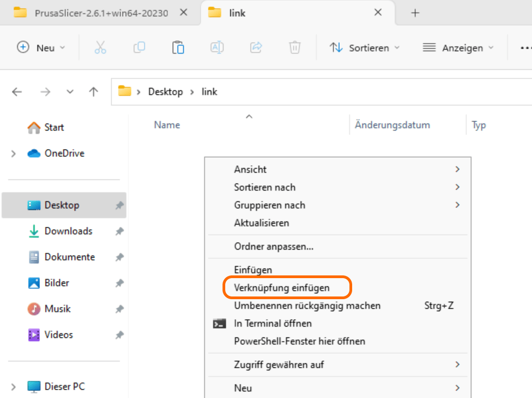Click the Änderungsdatum column header
Screen dimensions: 532x398
(x=392, y=125)
